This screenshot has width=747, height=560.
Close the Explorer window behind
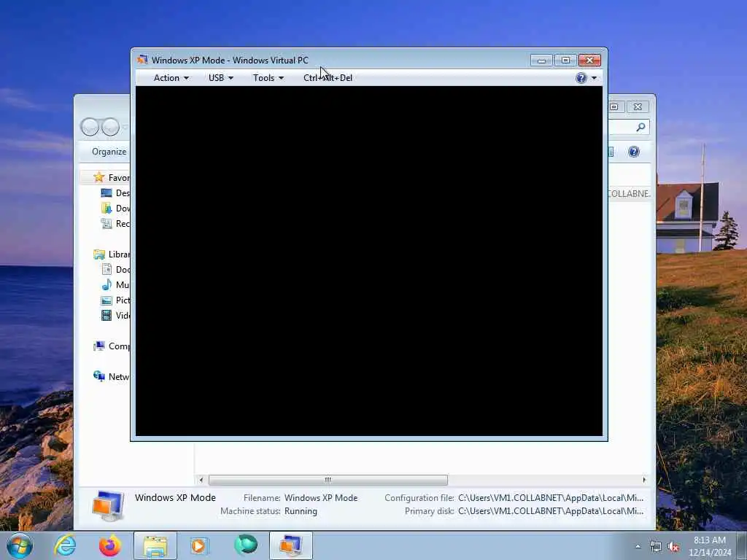pos(638,106)
